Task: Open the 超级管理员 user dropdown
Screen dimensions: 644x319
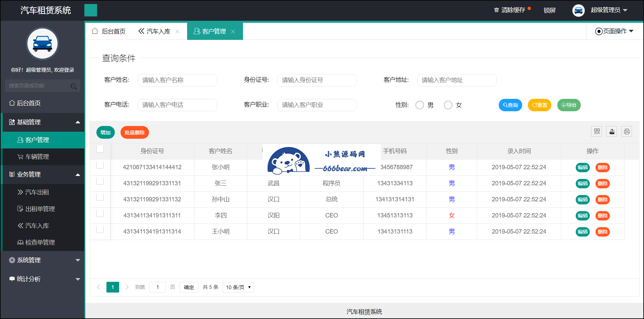Action: pyautogui.click(x=609, y=10)
